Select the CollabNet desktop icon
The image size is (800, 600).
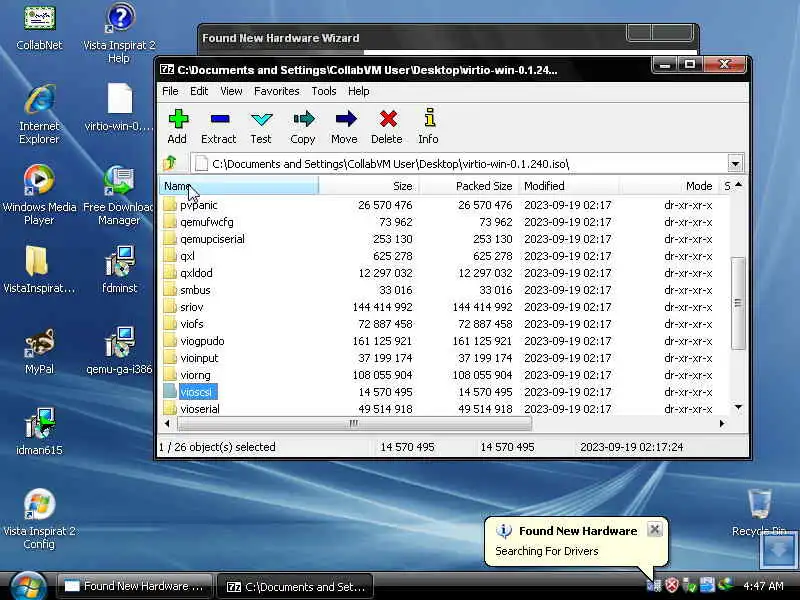(39, 27)
